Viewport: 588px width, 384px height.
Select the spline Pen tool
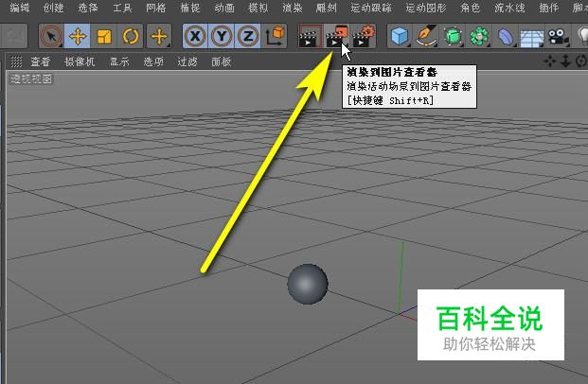[426, 36]
